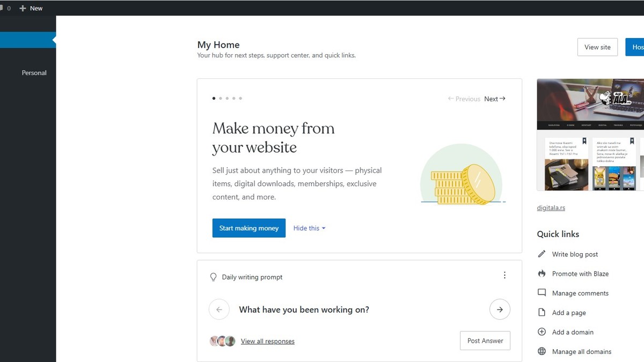Click the Start making money button
The width and height of the screenshot is (644, 362).
(249, 228)
